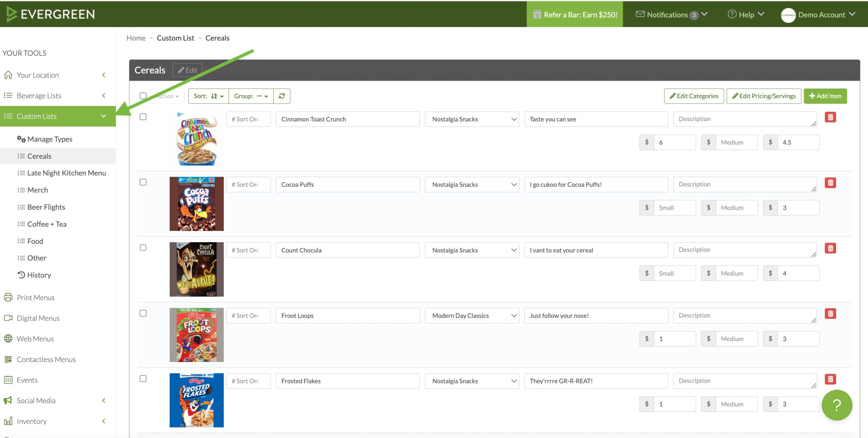The height and width of the screenshot is (438, 868).
Task: Go to Digital Menus in sidebar
Action: [38, 318]
